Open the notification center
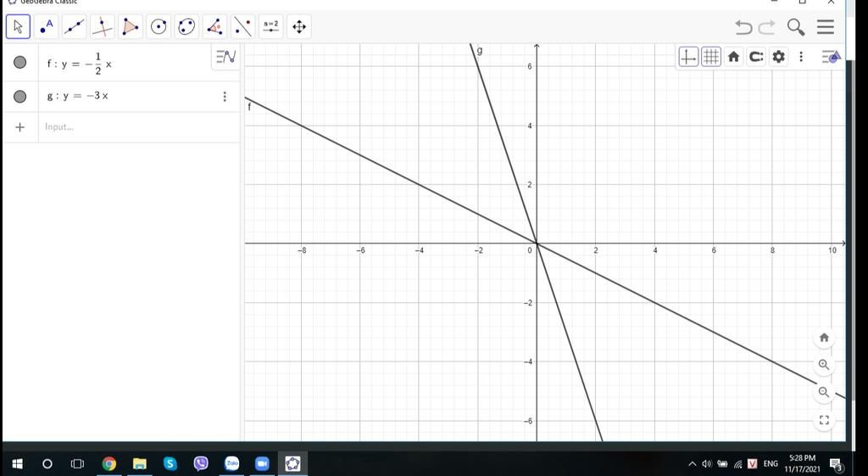 coord(836,464)
